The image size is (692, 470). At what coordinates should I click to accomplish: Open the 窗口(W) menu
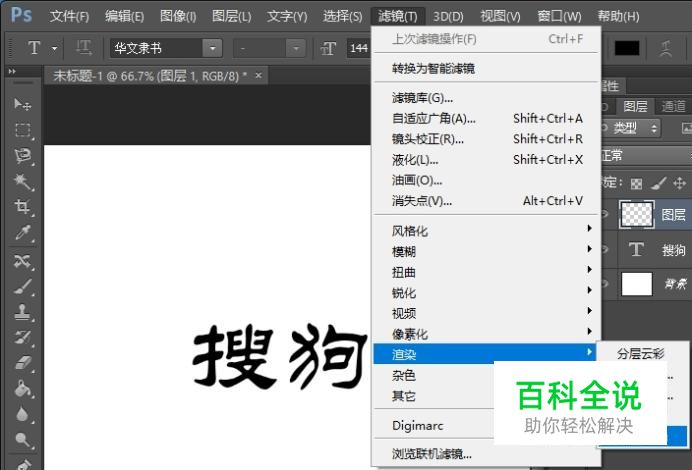click(559, 16)
